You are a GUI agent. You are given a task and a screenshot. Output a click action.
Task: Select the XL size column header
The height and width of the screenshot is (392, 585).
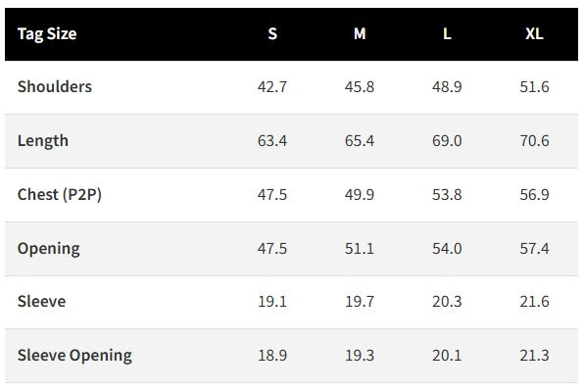coord(534,34)
